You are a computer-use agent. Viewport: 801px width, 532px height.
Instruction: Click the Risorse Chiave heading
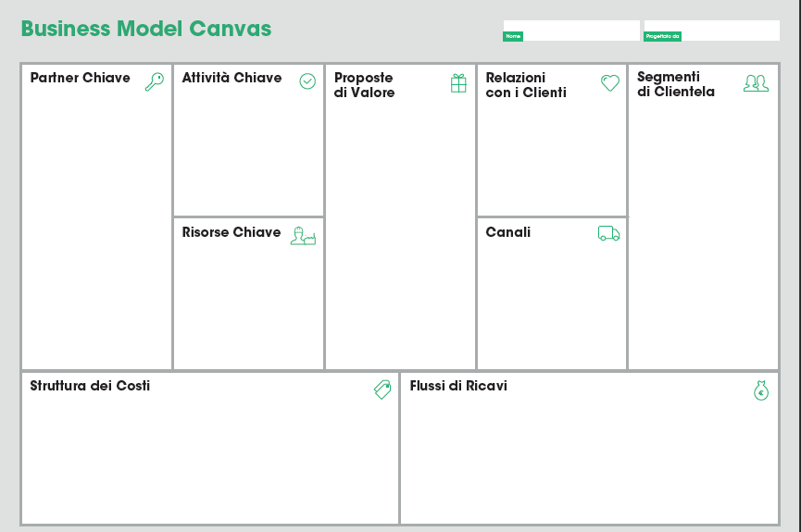(232, 232)
